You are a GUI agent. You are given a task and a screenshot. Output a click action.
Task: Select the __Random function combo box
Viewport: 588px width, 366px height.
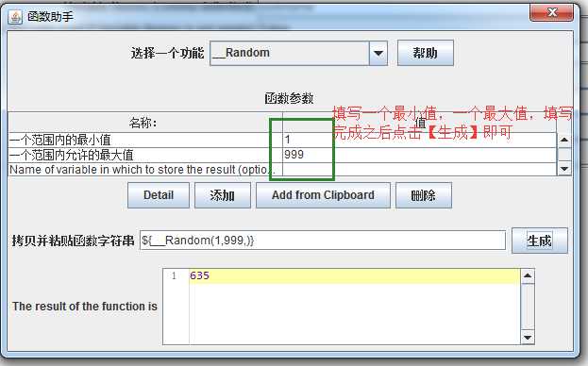click(298, 53)
